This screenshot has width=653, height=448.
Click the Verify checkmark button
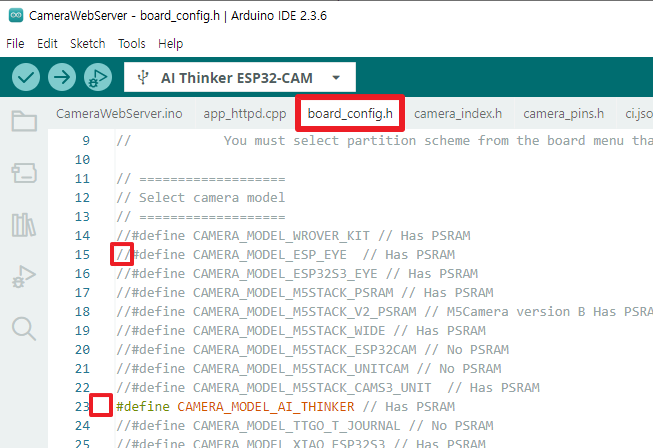pos(26,77)
